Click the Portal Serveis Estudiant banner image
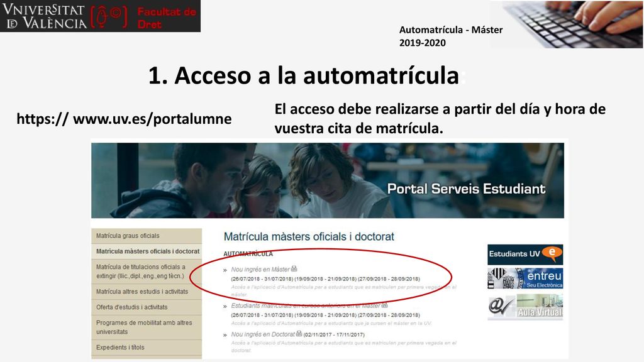Screen dimensions: 644x362 [327, 180]
